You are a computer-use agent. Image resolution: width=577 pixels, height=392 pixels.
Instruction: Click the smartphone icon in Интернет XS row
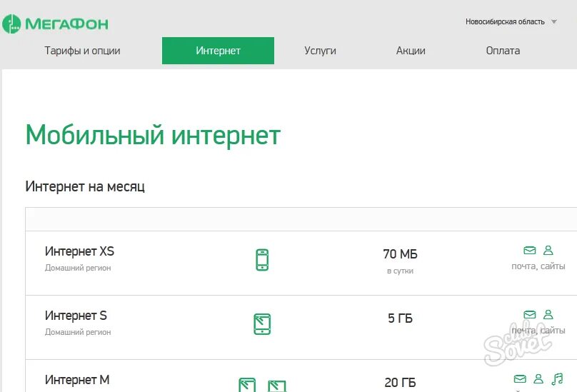click(x=262, y=260)
